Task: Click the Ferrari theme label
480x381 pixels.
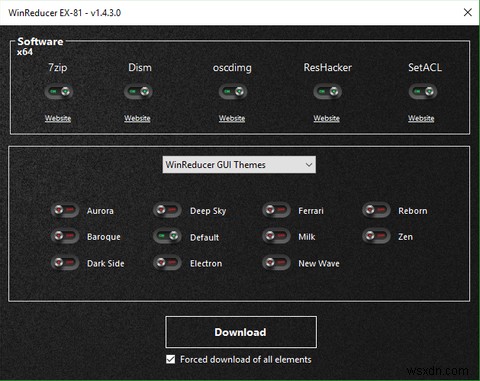Action: click(311, 211)
